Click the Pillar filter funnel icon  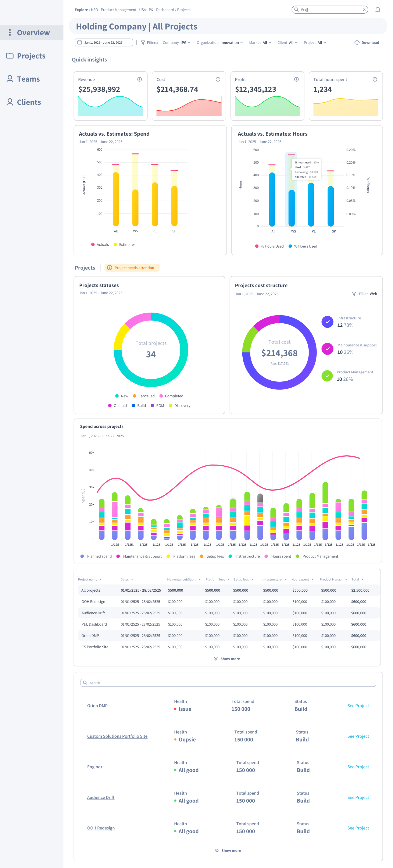tap(354, 294)
